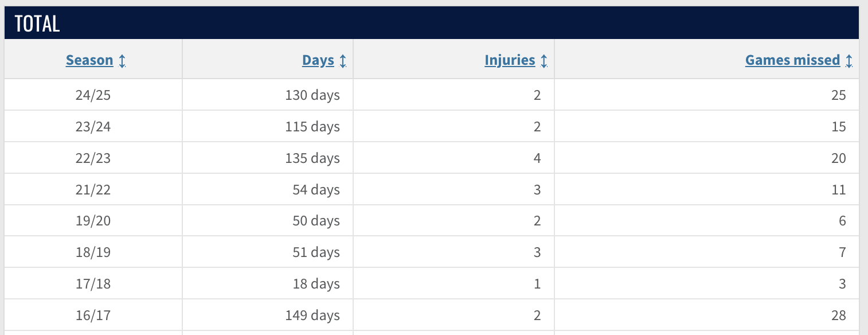Click the sort arrows beside Season
Screen dimensions: 868x335
click(122, 61)
